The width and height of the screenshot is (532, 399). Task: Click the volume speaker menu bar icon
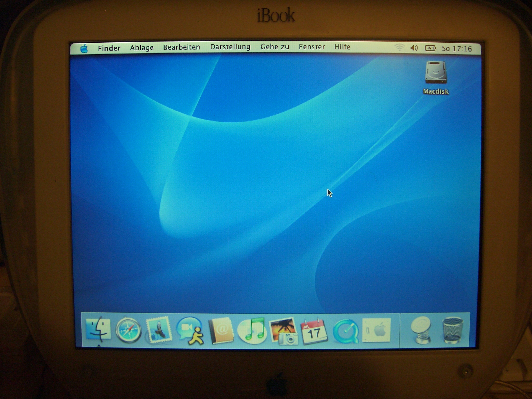(x=414, y=48)
